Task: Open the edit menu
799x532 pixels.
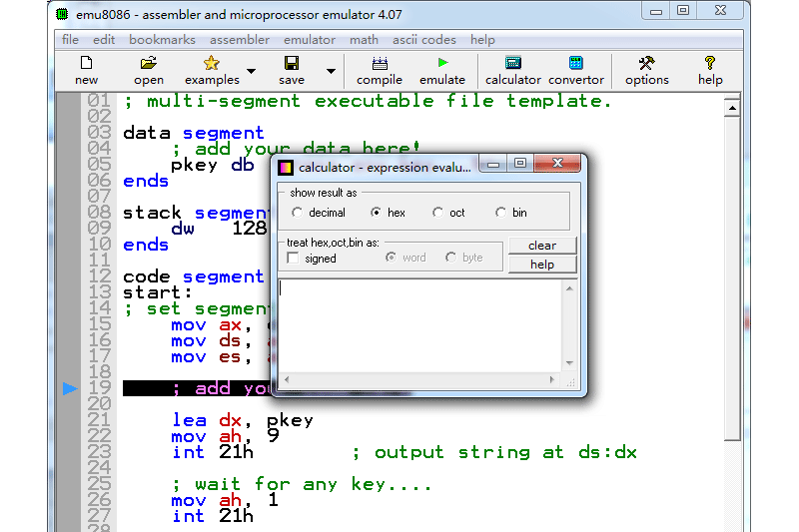Action: pyautogui.click(x=104, y=40)
